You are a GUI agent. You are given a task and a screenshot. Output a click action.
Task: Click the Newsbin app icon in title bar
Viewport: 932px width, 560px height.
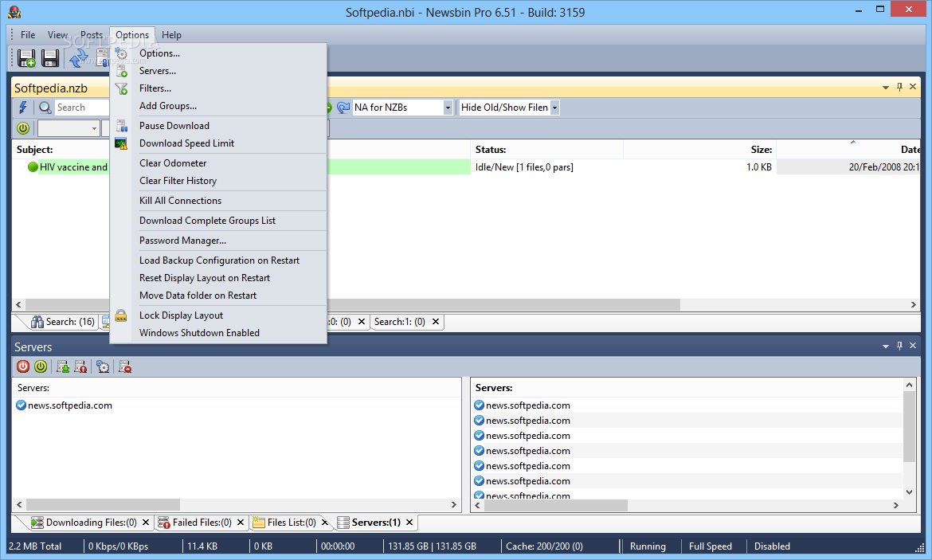pyautogui.click(x=15, y=12)
